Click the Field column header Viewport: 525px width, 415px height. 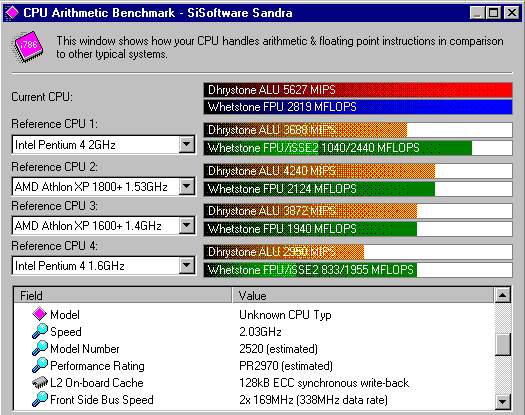(x=123, y=295)
